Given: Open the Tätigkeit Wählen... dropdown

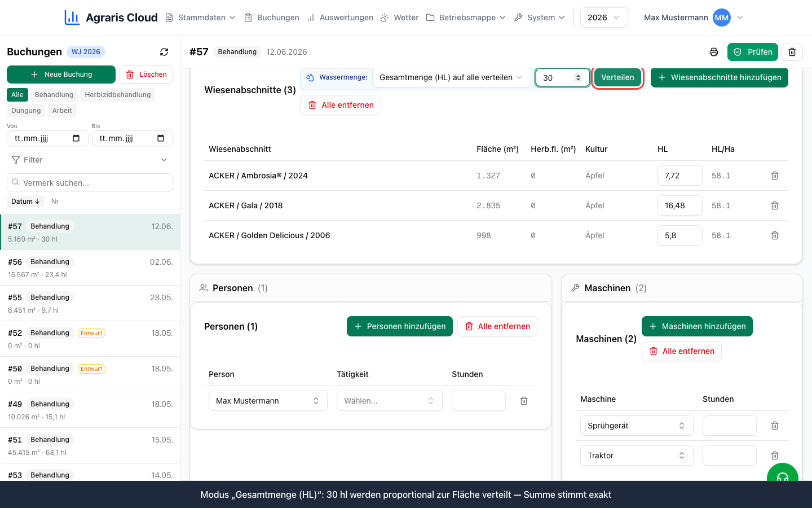Looking at the screenshot, I should point(389,401).
